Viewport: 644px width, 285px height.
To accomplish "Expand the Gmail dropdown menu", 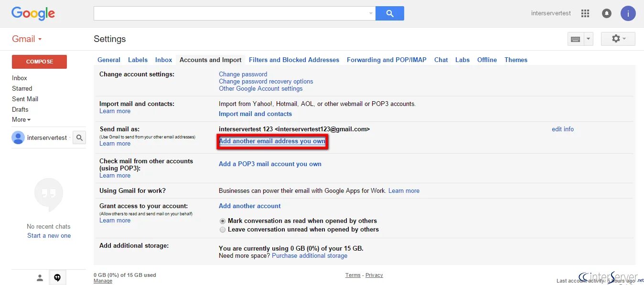I will [27, 39].
